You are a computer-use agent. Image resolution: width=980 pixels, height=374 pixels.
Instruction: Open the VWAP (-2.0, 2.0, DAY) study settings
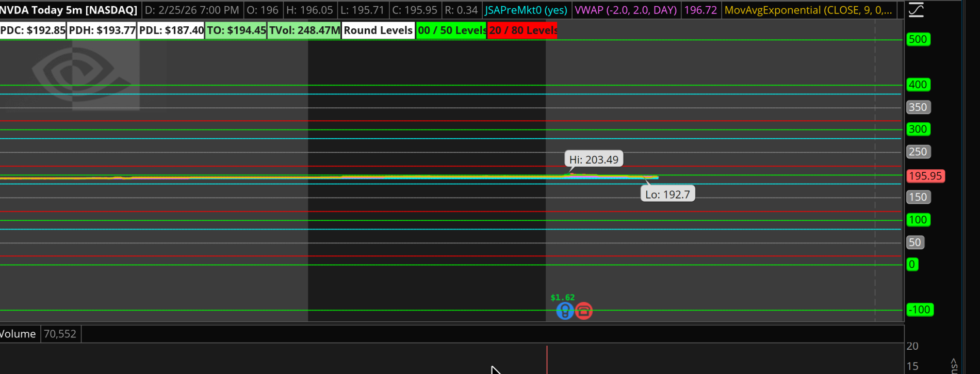point(625,10)
